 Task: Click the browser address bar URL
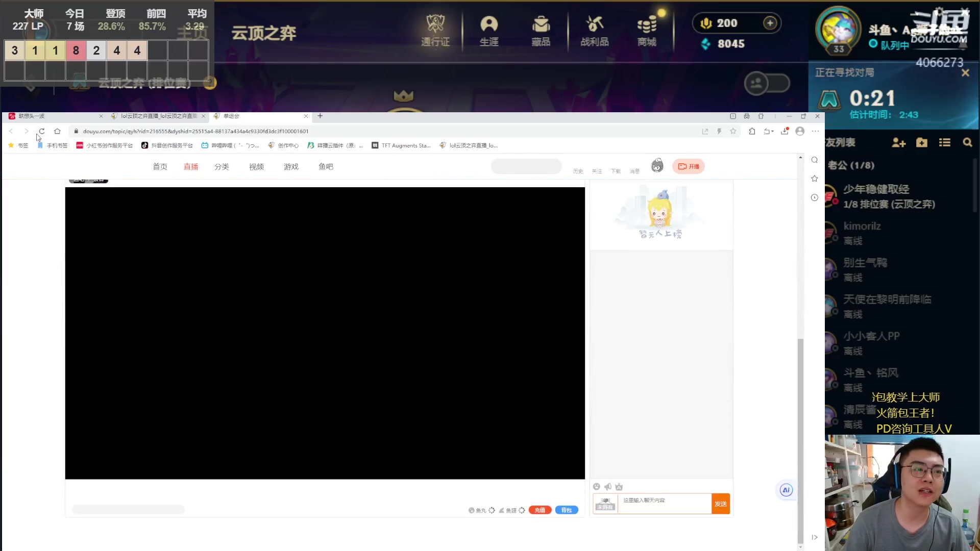point(196,131)
